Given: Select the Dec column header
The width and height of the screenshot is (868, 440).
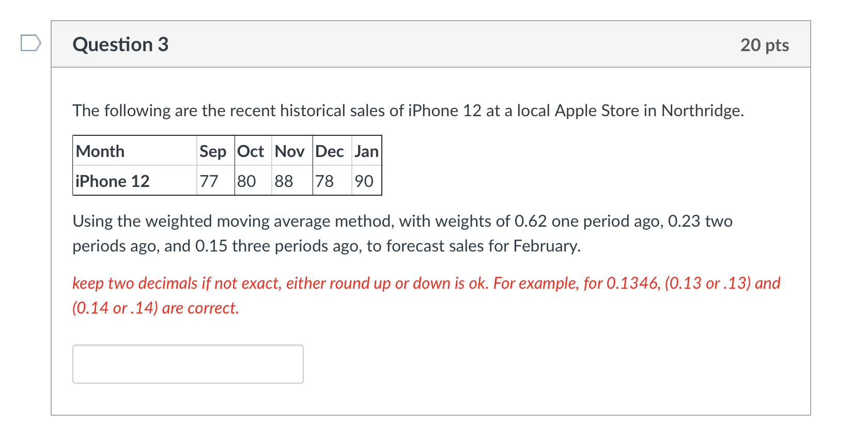Looking at the screenshot, I should pyautogui.click(x=330, y=151).
